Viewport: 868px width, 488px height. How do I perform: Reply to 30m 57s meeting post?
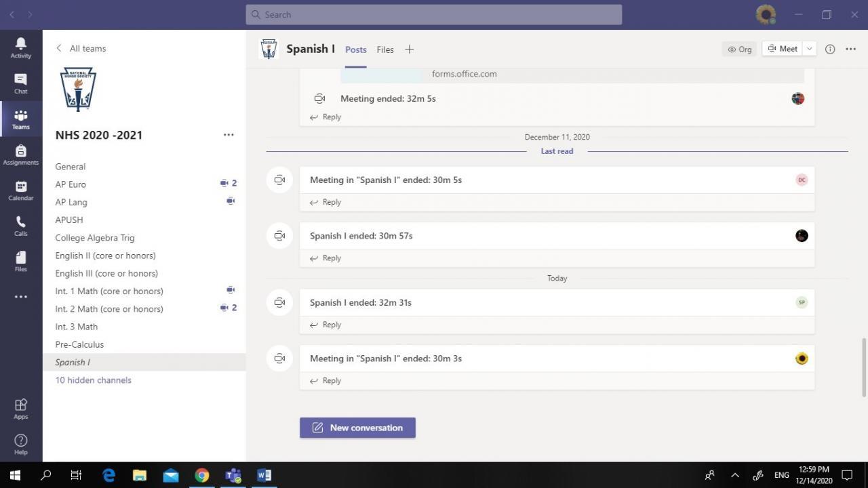325,258
